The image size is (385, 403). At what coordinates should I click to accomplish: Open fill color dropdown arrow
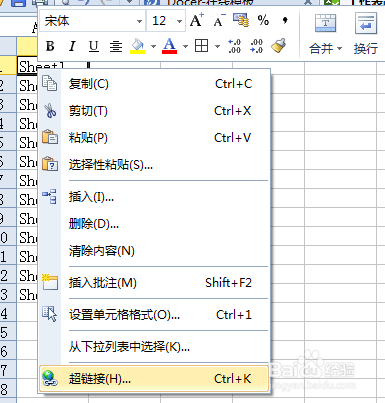pos(153,46)
